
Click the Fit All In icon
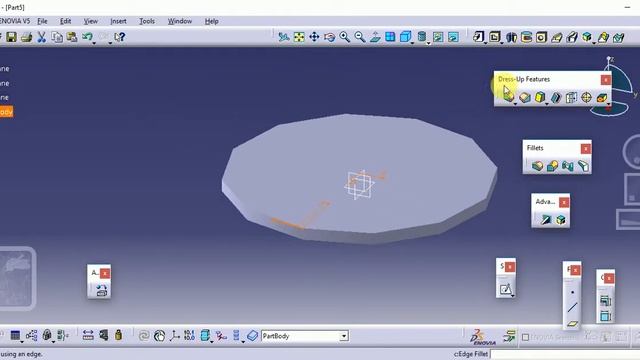[299, 37]
